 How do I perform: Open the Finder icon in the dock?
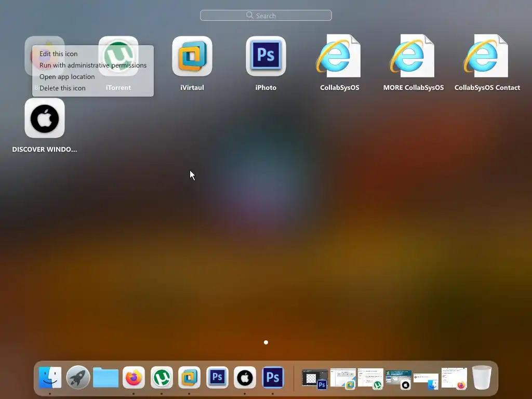pos(50,377)
